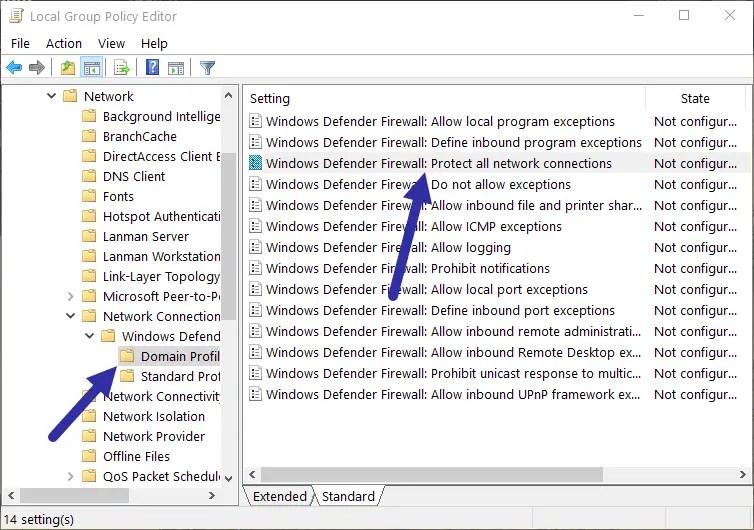
Task: Open Help via the blue question mark icon
Action: pyautogui.click(x=152, y=67)
